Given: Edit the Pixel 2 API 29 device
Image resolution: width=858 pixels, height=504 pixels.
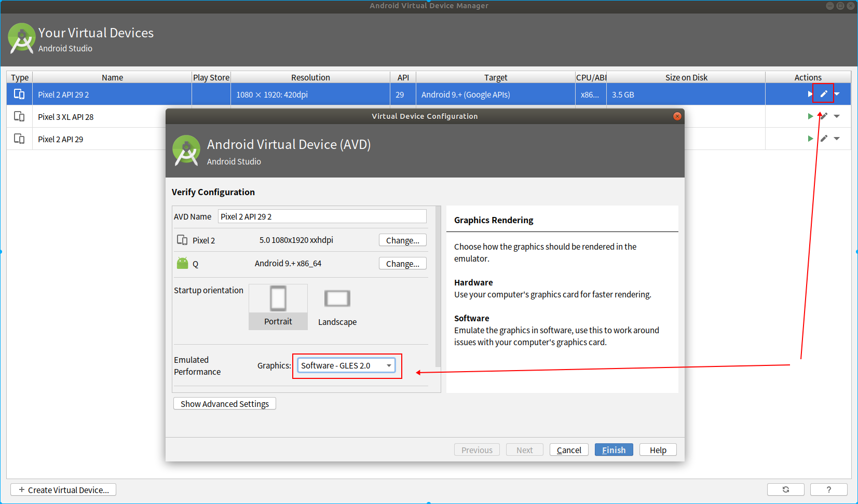Looking at the screenshot, I should click(824, 139).
